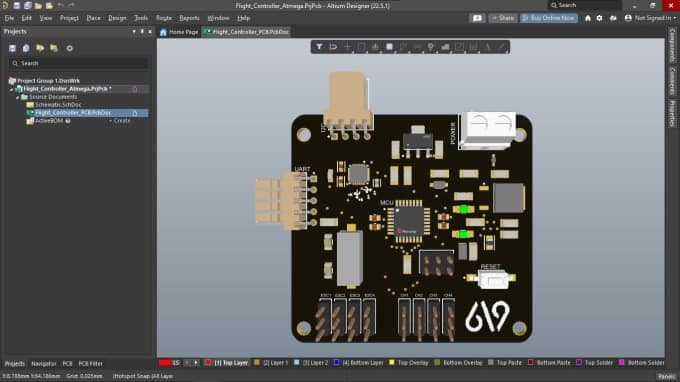Image resolution: width=680 pixels, height=382 pixels.
Task: Open project folder icon in Projects panel
Action: tap(40, 48)
